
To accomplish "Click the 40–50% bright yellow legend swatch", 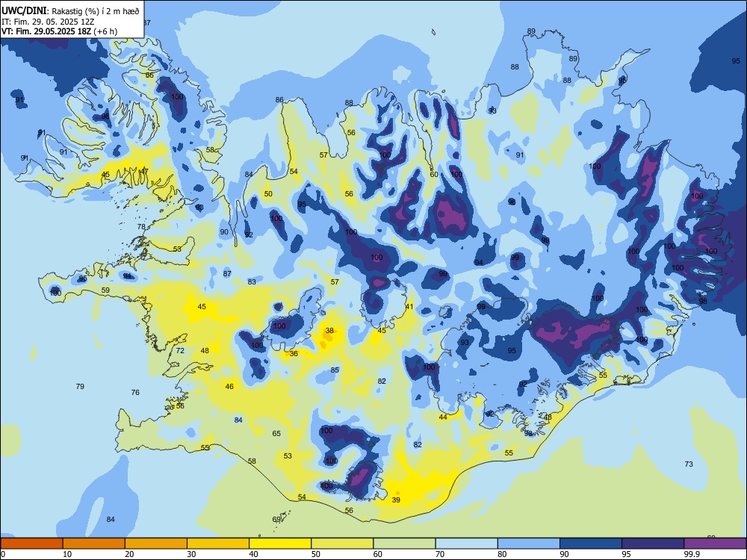I will click(x=280, y=544).
